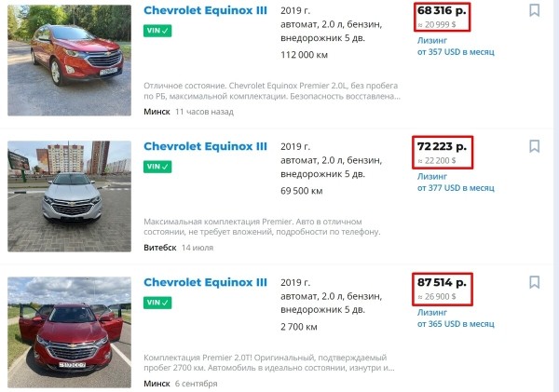Click VIN badge on 2 700 км listing
Viewport: 559px width, 392px height.
157,303
